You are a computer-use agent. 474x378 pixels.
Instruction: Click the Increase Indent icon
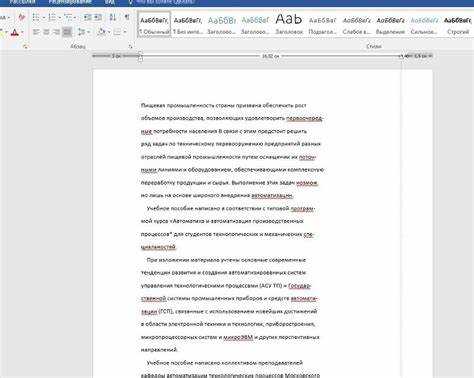pos(98,17)
